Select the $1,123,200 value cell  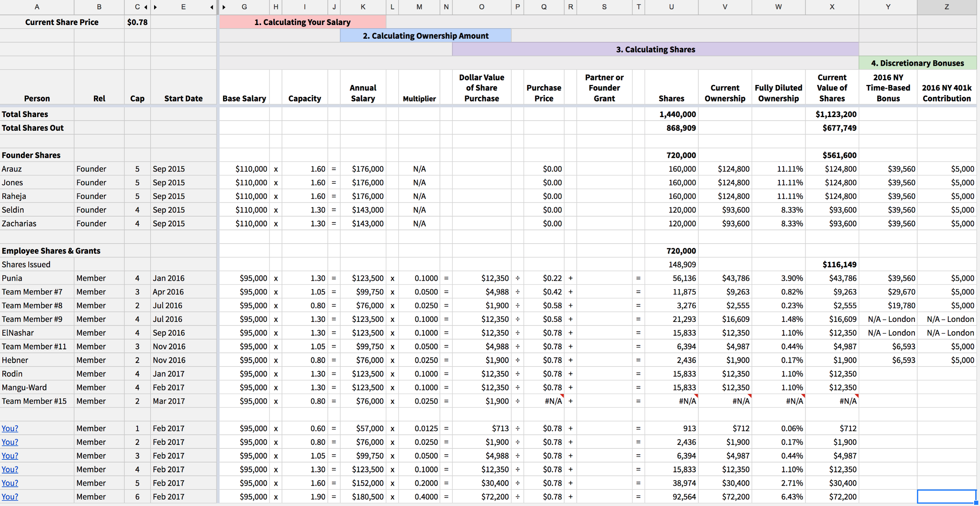832,114
